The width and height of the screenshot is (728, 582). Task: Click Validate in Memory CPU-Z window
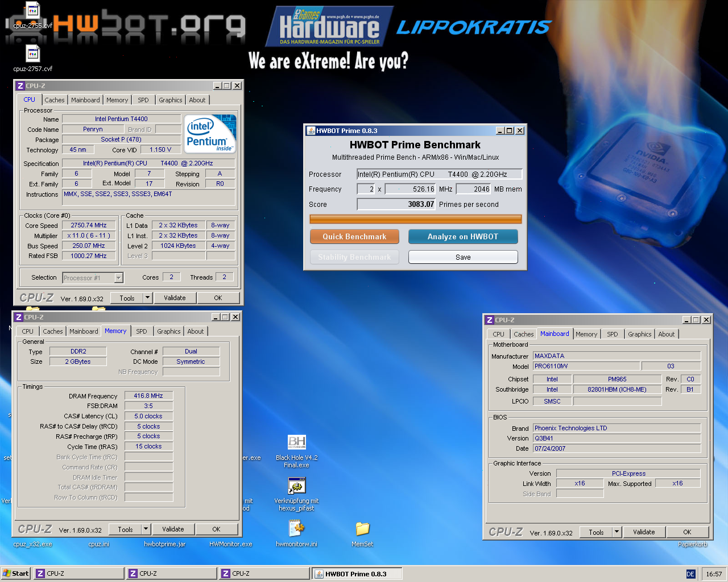173,529
